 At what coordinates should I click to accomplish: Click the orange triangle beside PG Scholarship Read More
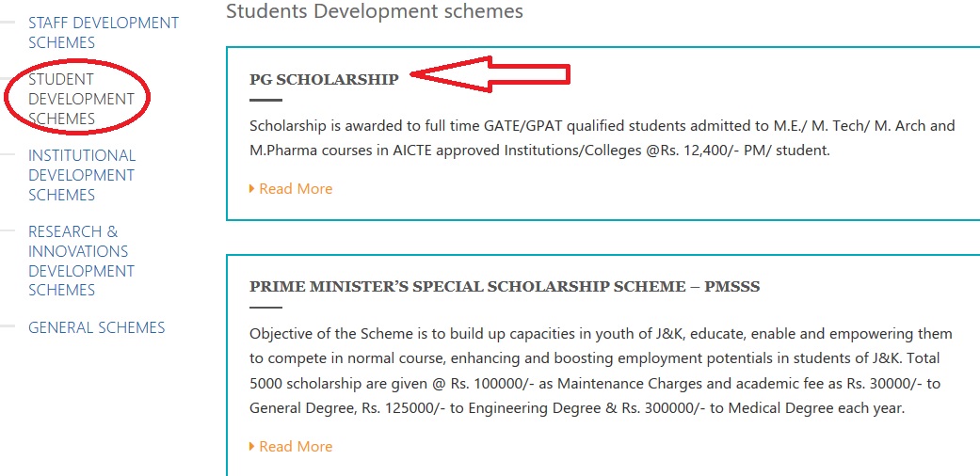[x=252, y=189]
